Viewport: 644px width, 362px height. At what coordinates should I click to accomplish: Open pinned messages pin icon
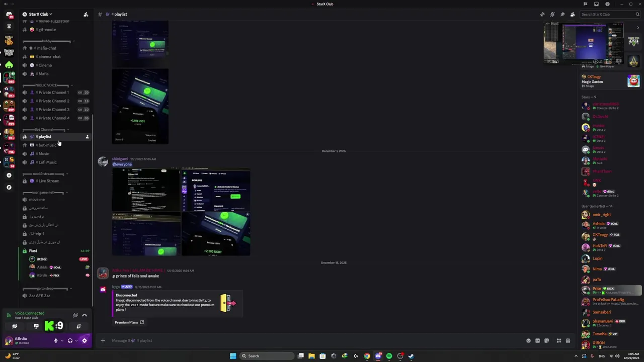click(x=562, y=14)
